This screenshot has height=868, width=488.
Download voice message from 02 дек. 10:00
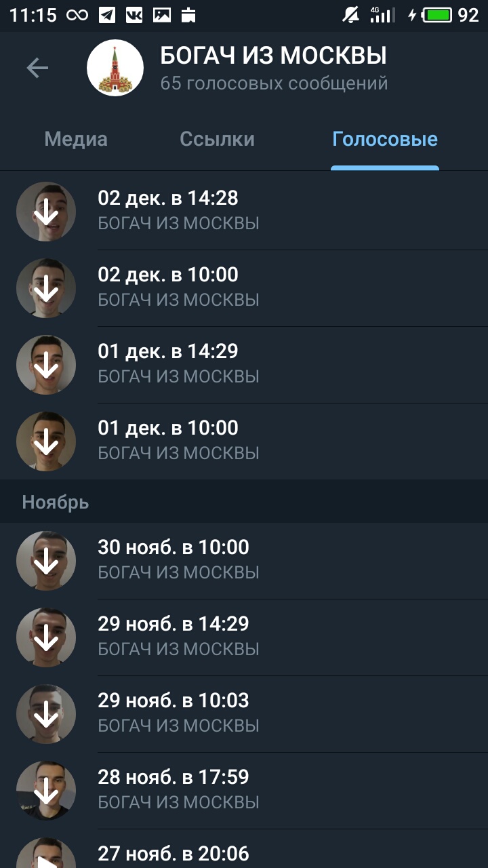[46, 288]
